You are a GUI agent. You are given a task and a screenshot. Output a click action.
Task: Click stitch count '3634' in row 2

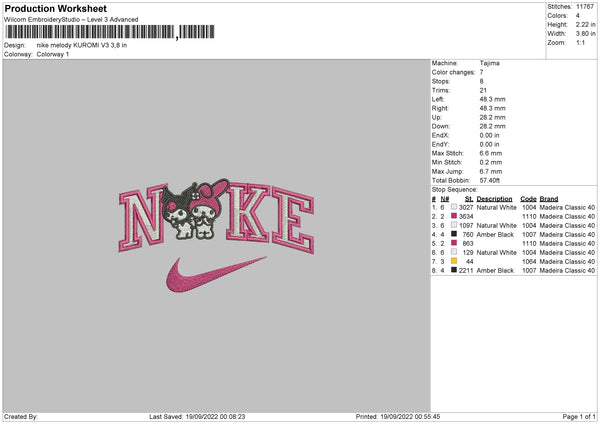[466, 217]
